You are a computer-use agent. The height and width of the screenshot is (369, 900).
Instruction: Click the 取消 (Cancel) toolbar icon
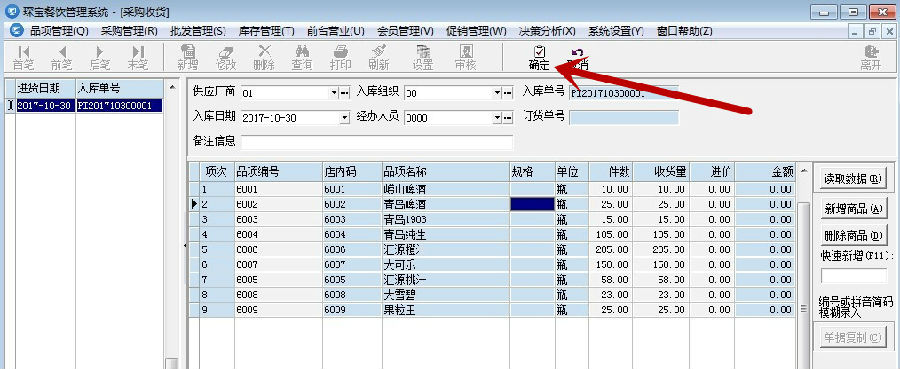coord(577,58)
